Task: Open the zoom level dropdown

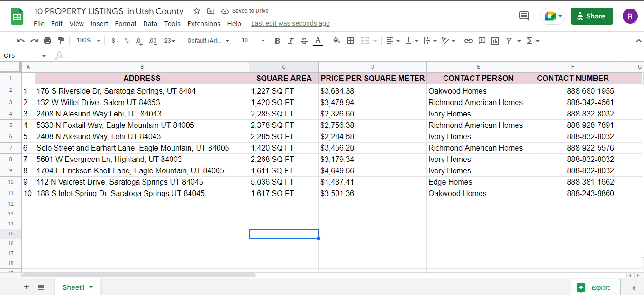Action: tap(89, 41)
